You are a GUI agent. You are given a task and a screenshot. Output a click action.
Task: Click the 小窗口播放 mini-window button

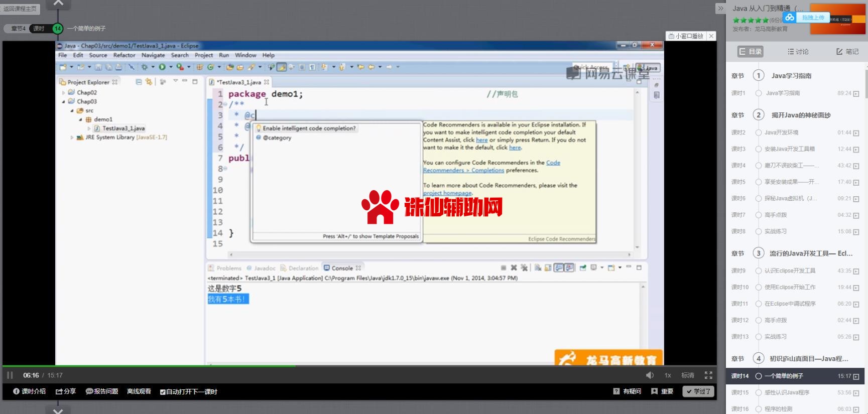tap(686, 36)
